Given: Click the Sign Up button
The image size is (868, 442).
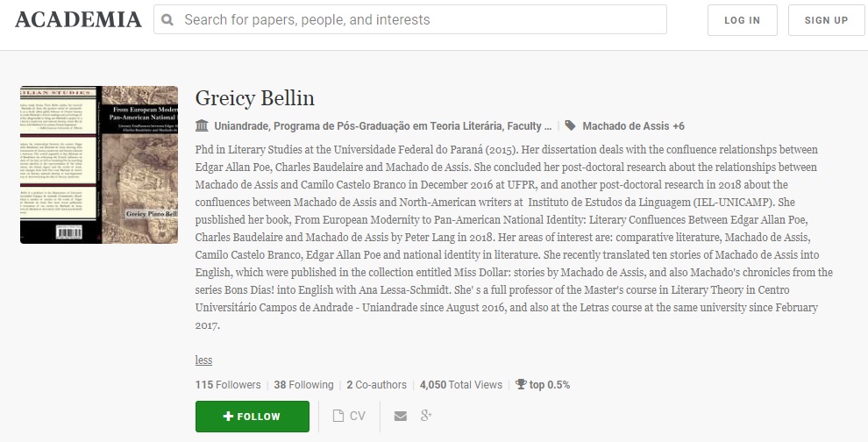Looking at the screenshot, I should click(x=826, y=20).
